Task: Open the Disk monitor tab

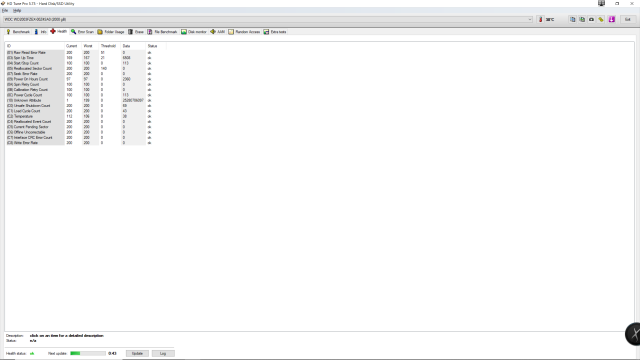Action: point(194,32)
